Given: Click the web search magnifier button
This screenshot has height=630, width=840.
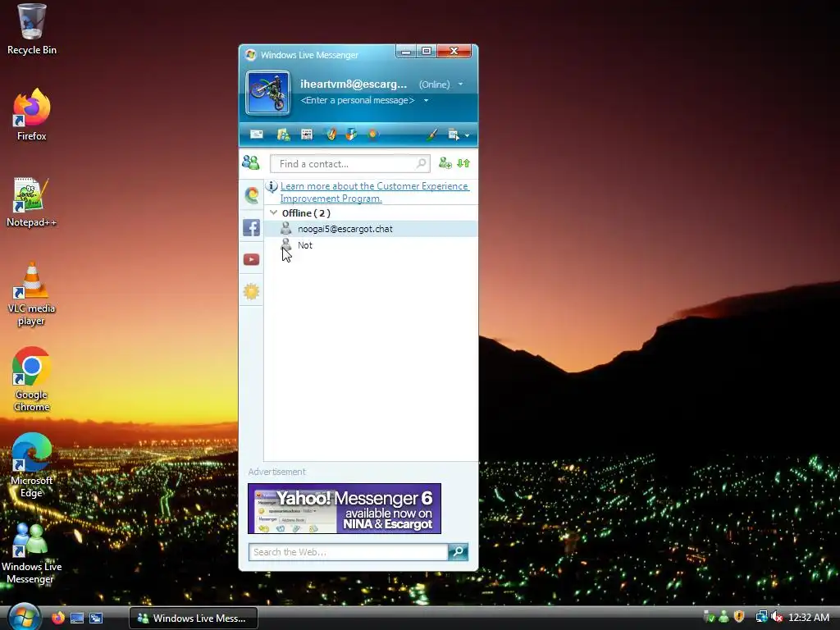Looking at the screenshot, I should [458, 552].
